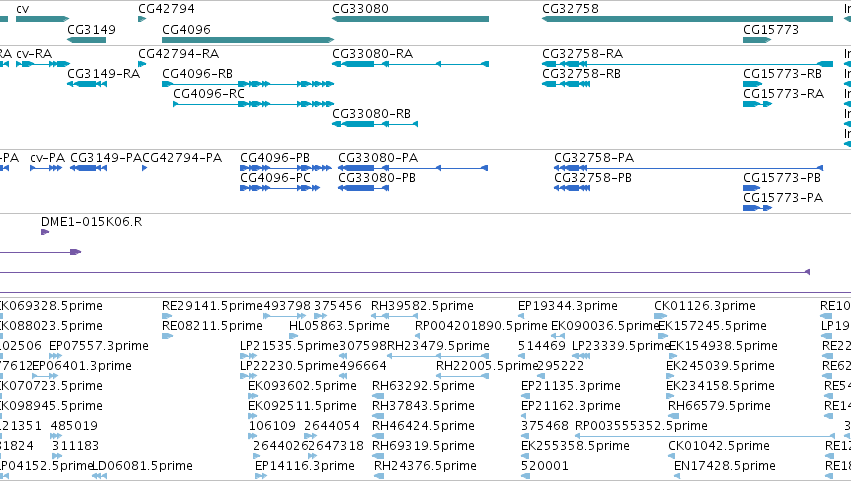
Task: Select EST EK092511.5prime
Action: [254, 416]
